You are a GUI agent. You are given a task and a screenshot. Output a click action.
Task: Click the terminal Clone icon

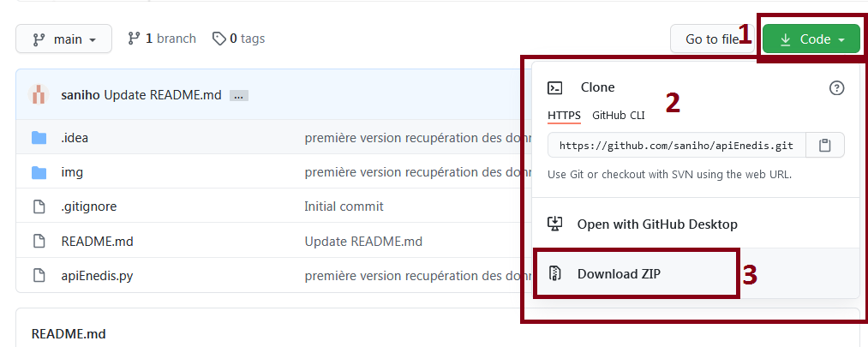tap(554, 87)
